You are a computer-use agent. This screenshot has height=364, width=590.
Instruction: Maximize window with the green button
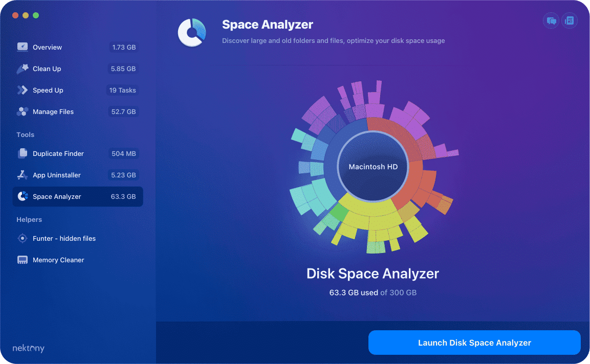[36, 15]
